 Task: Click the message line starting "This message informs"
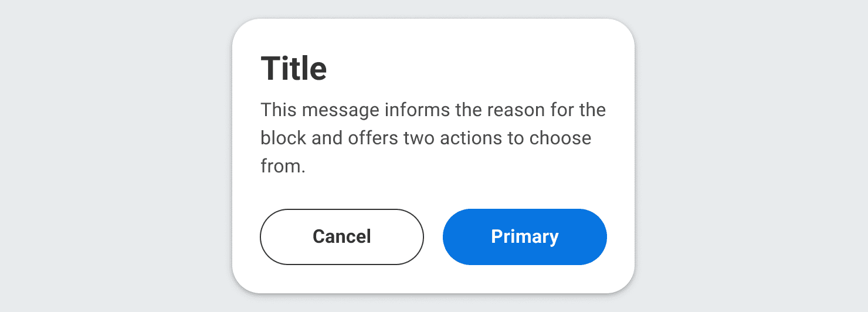tap(433, 110)
